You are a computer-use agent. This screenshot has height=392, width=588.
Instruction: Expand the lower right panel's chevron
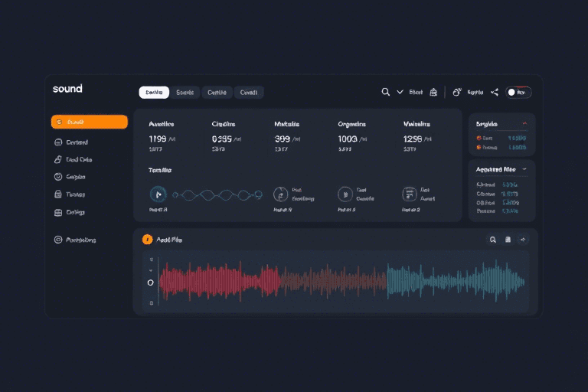coord(524,168)
